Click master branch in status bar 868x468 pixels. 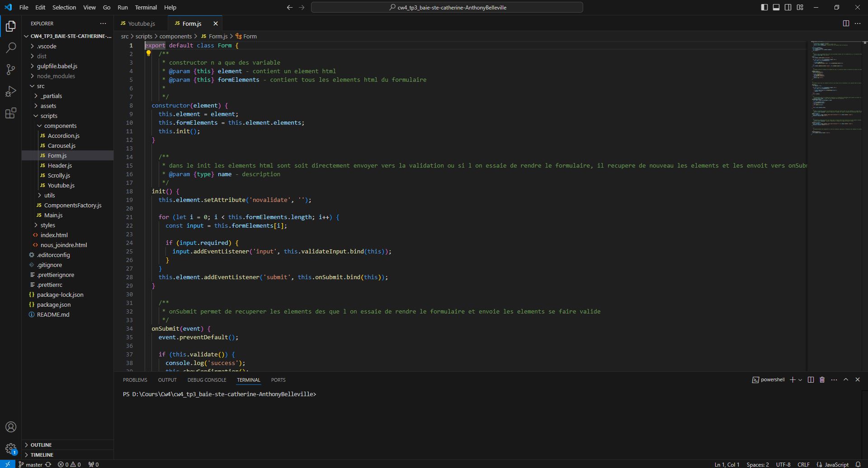coord(30,464)
